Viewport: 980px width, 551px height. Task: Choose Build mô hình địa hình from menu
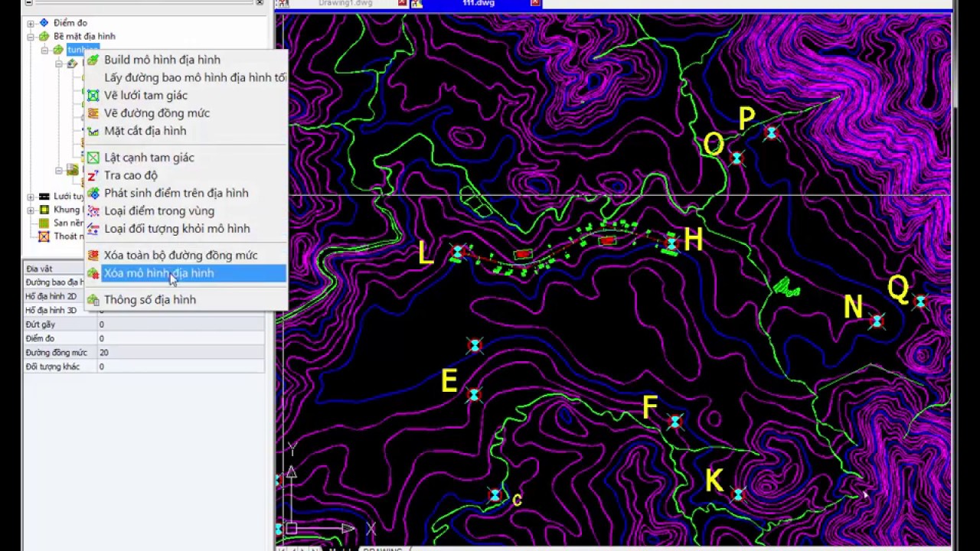pos(186,60)
